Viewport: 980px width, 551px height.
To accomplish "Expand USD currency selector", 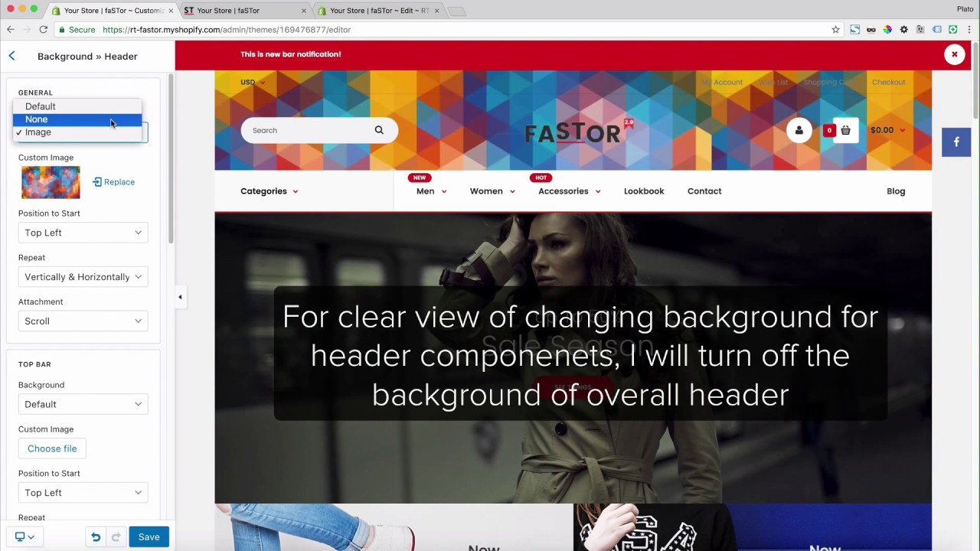I will [253, 83].
